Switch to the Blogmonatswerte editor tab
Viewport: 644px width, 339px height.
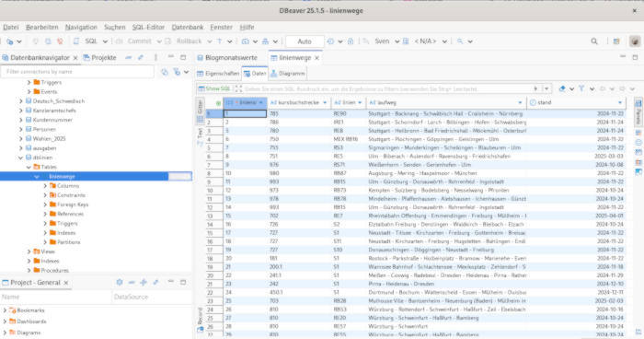[x=227, y=58]
